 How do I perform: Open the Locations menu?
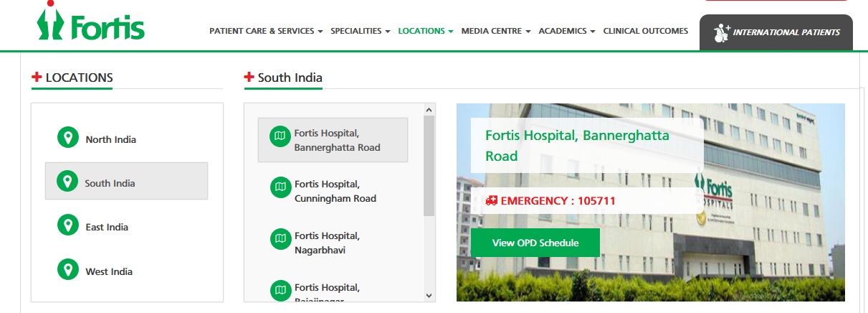tap(426, 31)
